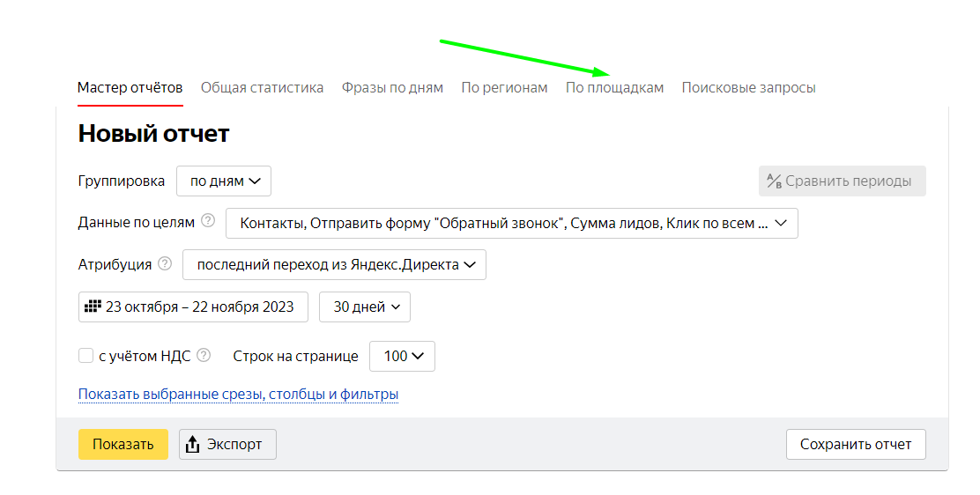The image size is (980, 495).
Task: Go to the По регионам tab
Action: tap(504, 87)
